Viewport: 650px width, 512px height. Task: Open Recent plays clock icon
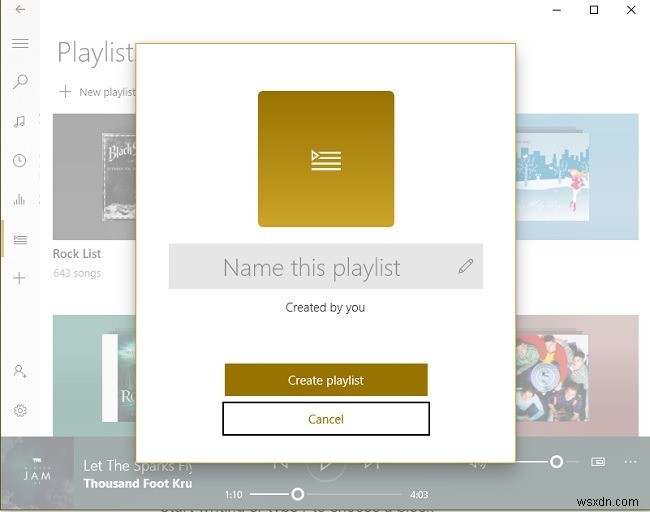(19, 161)
